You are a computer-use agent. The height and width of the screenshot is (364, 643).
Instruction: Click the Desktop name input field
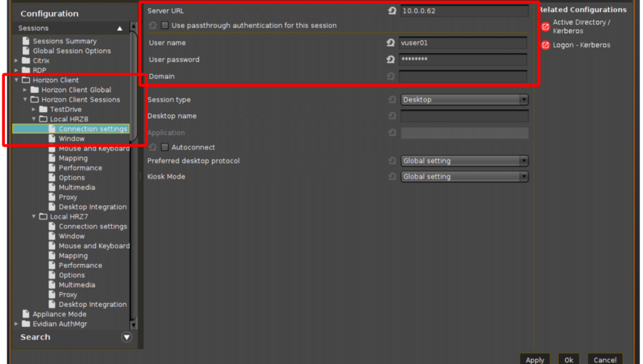(x=464, y=116)
